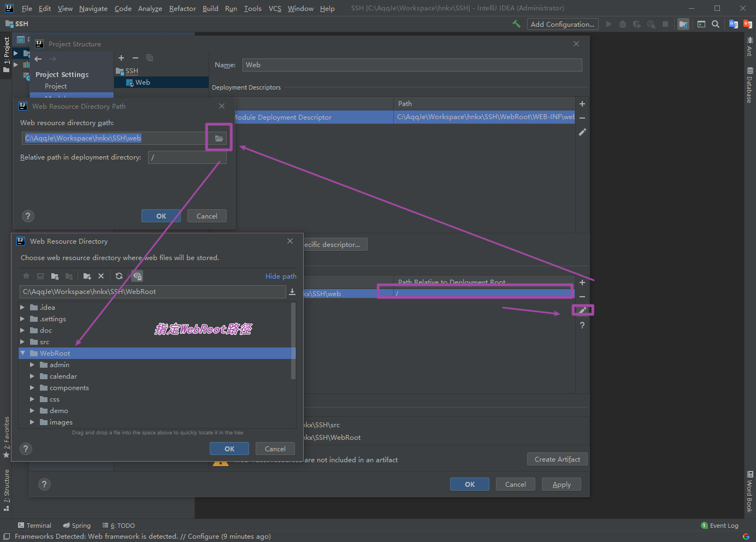Remove web resource directory with minus icon
Screen dimensions: 756x542
(582, 297)
